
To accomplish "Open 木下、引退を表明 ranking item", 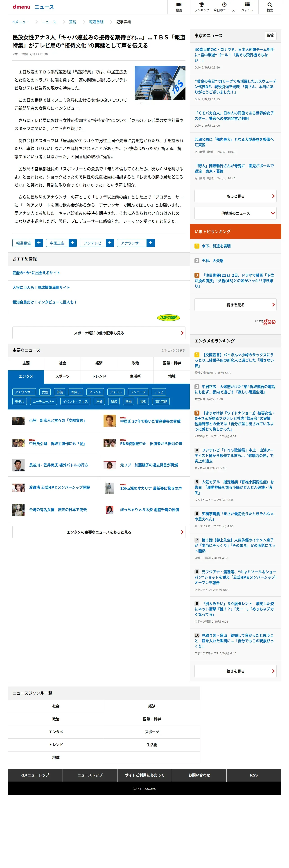I will pyautogui.click(x=216, y=246).
